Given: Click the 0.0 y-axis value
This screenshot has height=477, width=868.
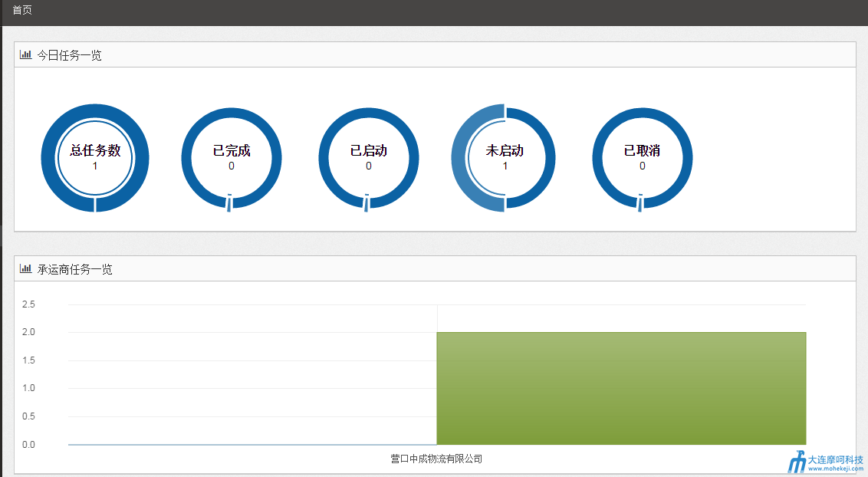Looking at the screenshot, I should 28,444.
